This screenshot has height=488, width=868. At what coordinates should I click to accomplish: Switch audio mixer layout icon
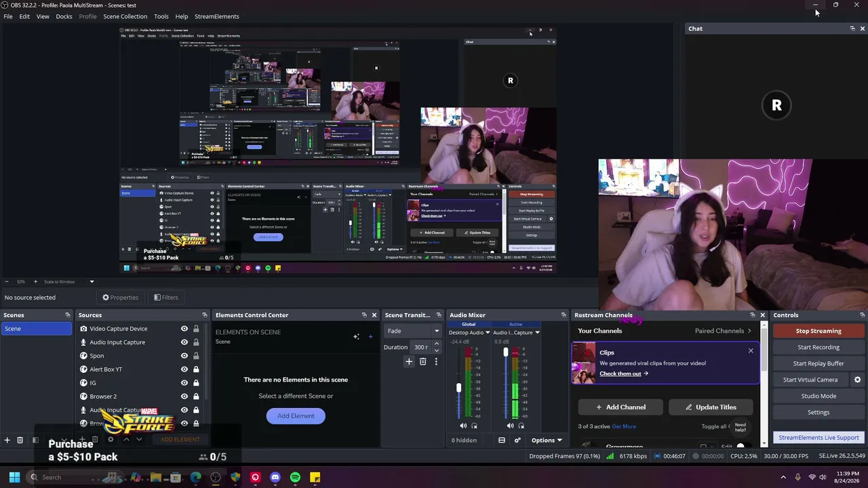502,440
